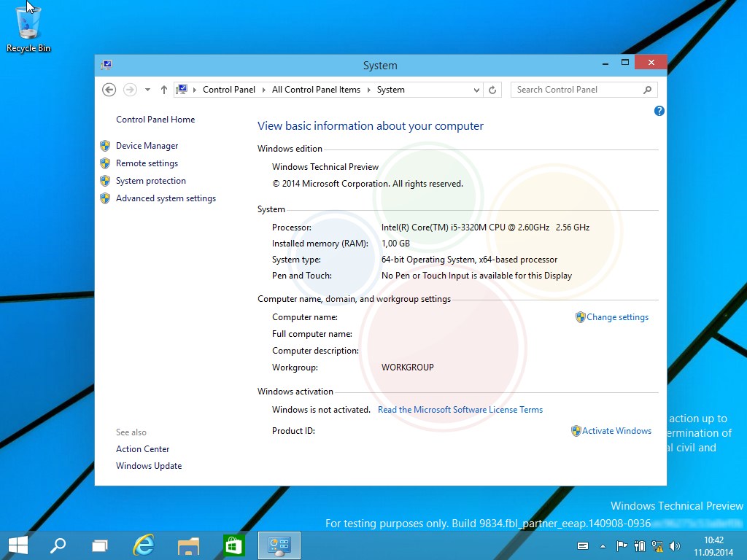
Task: Open the address bar history dropdown
Action: point(476,90)
